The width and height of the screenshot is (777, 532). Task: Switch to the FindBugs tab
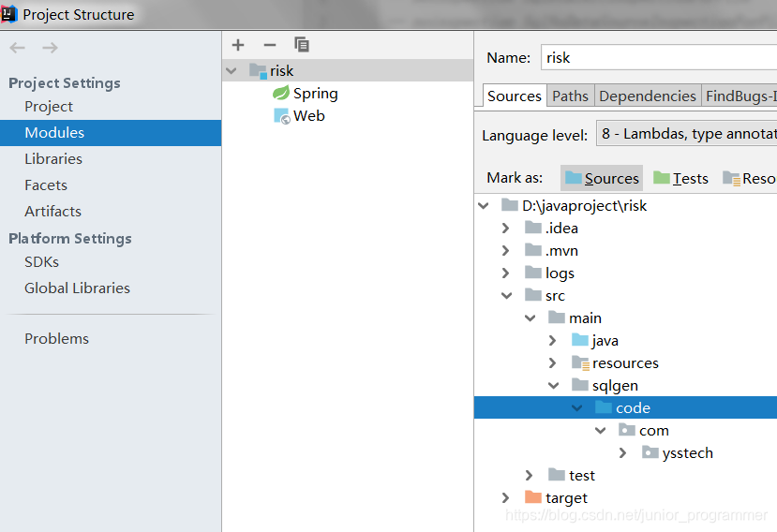(740, 96)
